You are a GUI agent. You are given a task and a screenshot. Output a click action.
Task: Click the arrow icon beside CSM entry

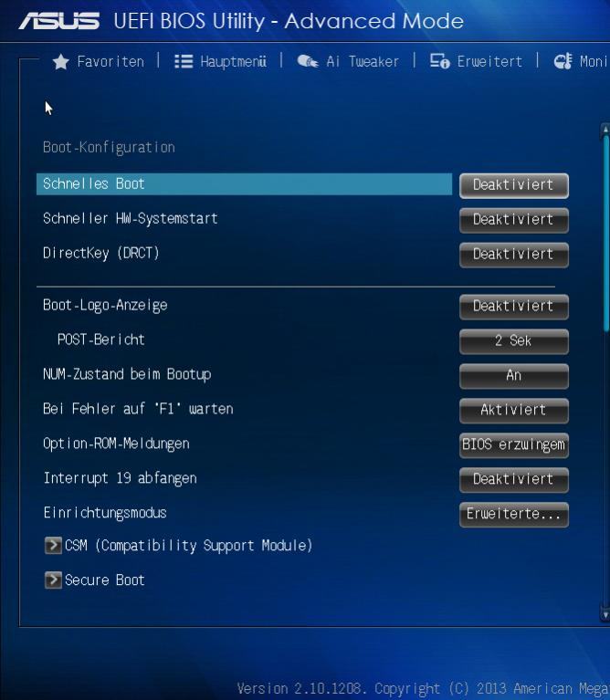[x=53, y=545]
